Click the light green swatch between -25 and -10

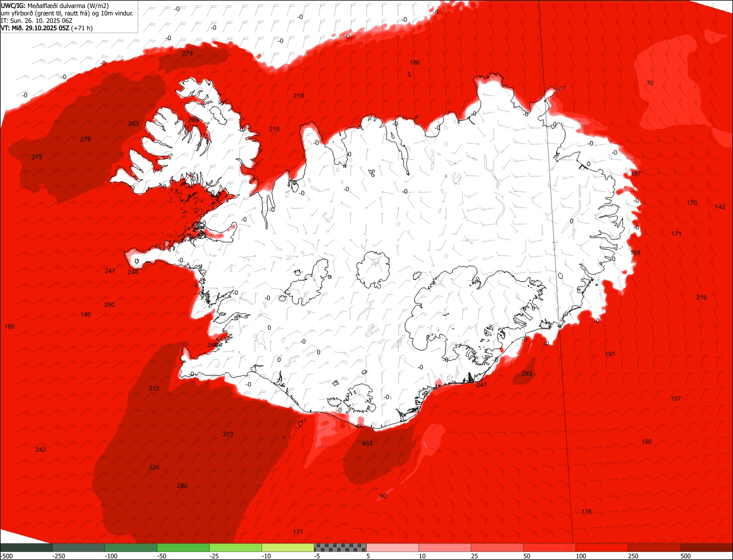pyautogui.click(x=236, y=547)
